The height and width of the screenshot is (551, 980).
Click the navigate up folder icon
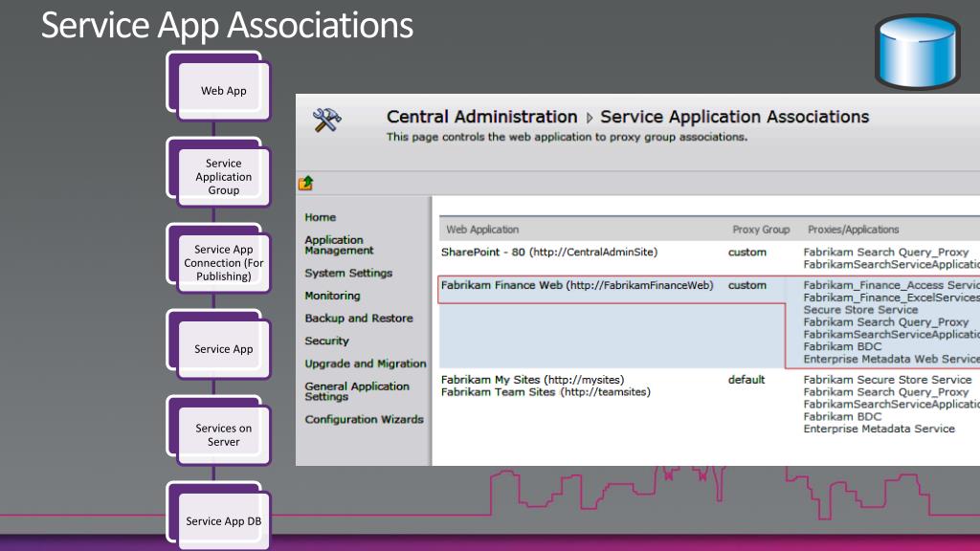[305, 183]
